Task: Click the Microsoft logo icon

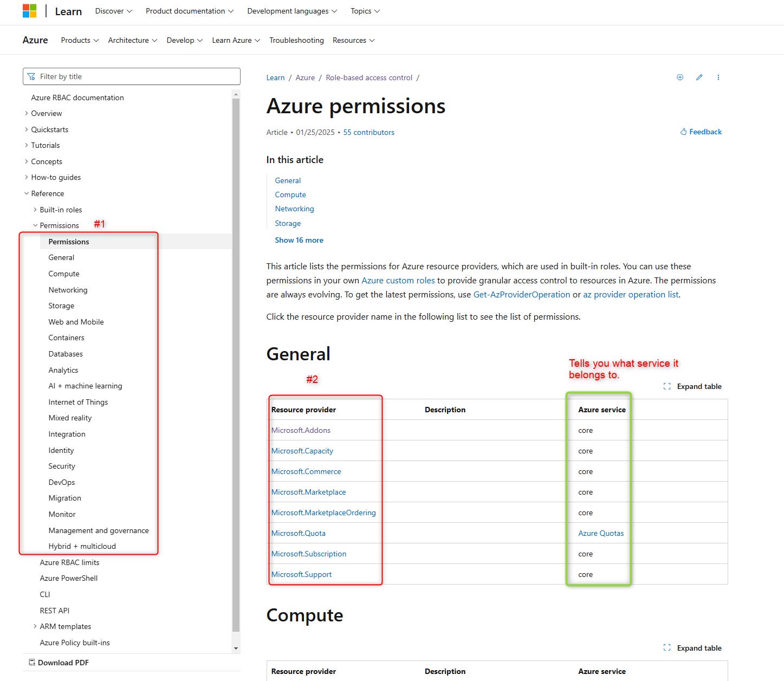Action: click(x=30, y=10)
